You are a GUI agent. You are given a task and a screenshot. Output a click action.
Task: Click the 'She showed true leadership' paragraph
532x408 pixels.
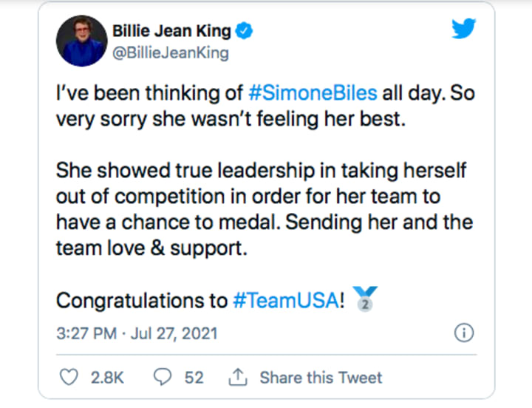pyautogui.click(x=265, y=209)
